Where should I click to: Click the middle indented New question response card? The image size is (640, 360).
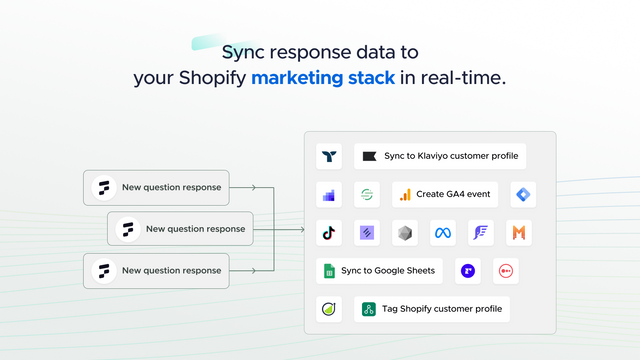pos(180,229)
